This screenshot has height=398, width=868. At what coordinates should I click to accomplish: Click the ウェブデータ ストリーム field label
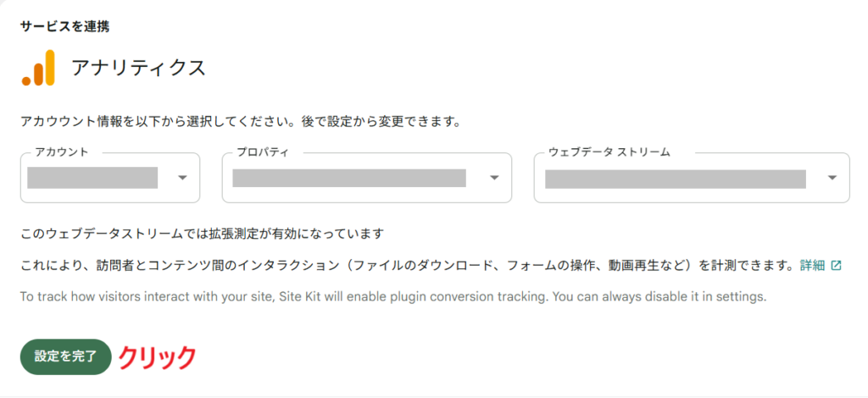pyautogui.click(x=609, y=152)
